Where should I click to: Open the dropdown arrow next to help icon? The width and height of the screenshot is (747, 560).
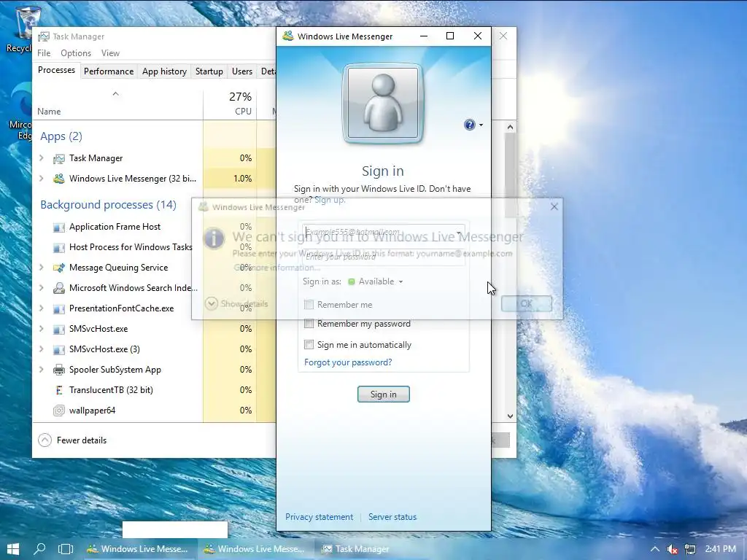[481, 125]
